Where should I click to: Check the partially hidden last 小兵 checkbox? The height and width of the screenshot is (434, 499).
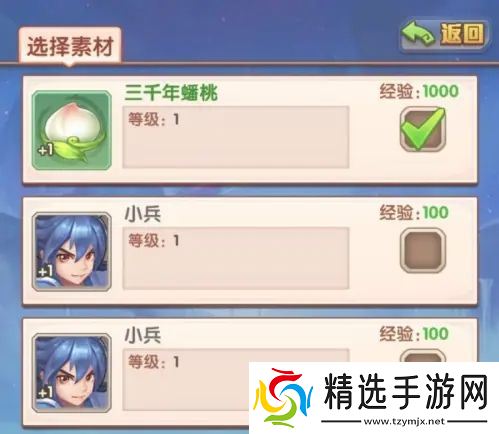point(423,356)
